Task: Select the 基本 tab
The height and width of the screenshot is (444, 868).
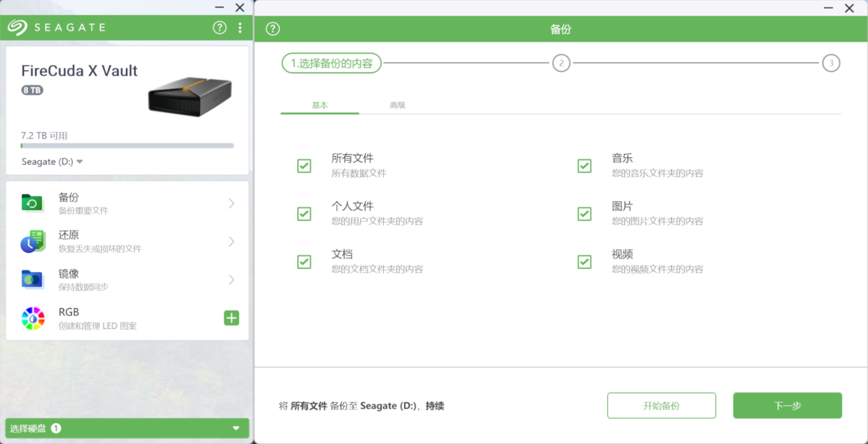Action: tap(320, 105)
